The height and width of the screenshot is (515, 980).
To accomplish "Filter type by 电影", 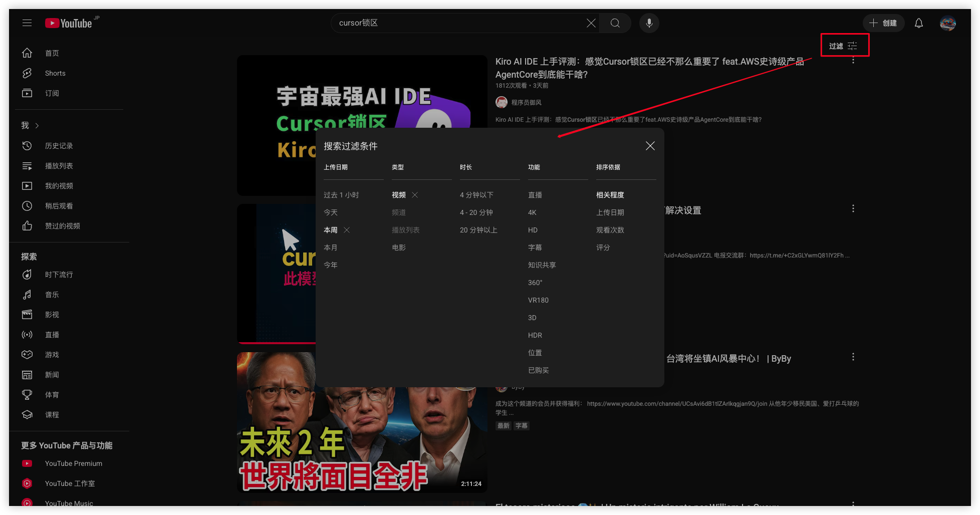I will click(399, 247).
